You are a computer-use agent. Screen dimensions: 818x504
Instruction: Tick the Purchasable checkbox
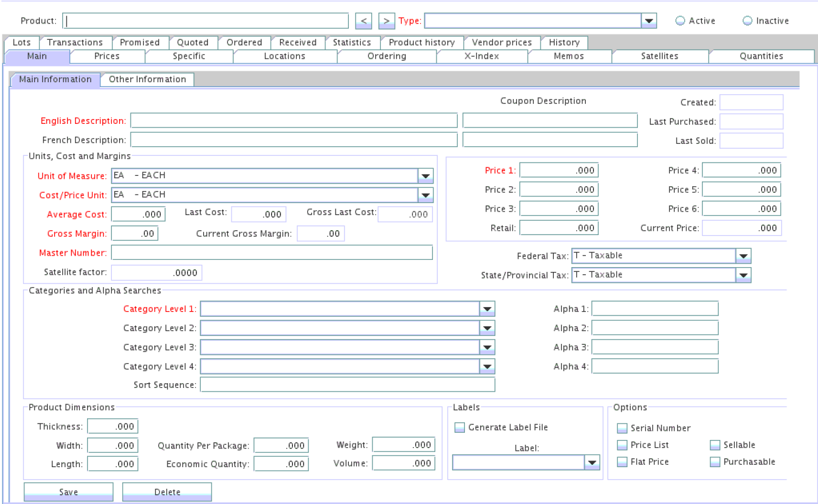[715, 462]
